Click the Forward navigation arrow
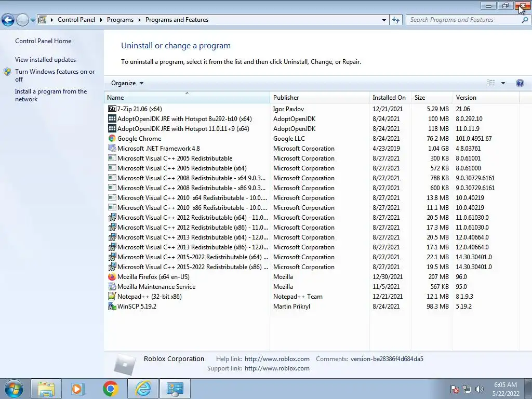Image resolution: width=532 pixels, height=399 pixels. [22, 20]
